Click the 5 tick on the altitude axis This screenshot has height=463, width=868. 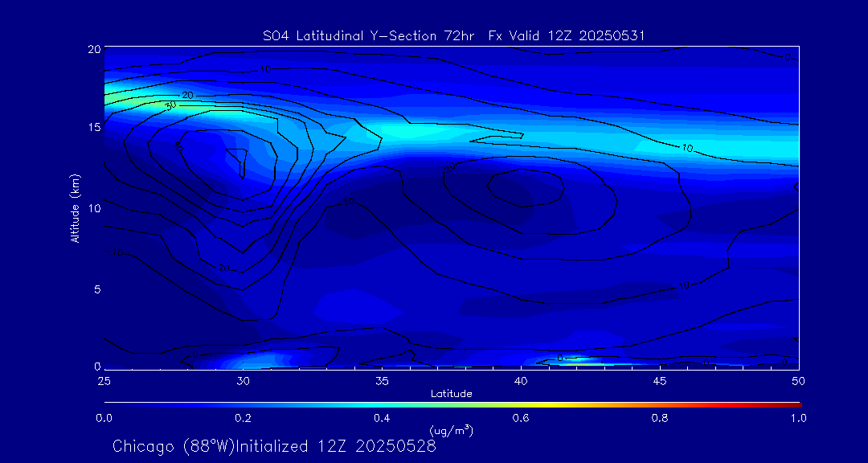coord(95,289)
